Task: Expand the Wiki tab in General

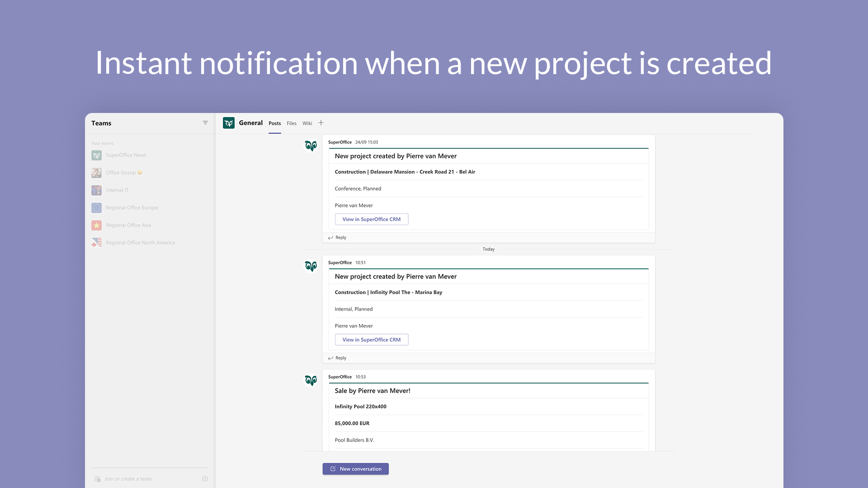Action: (x=307, y=123)
